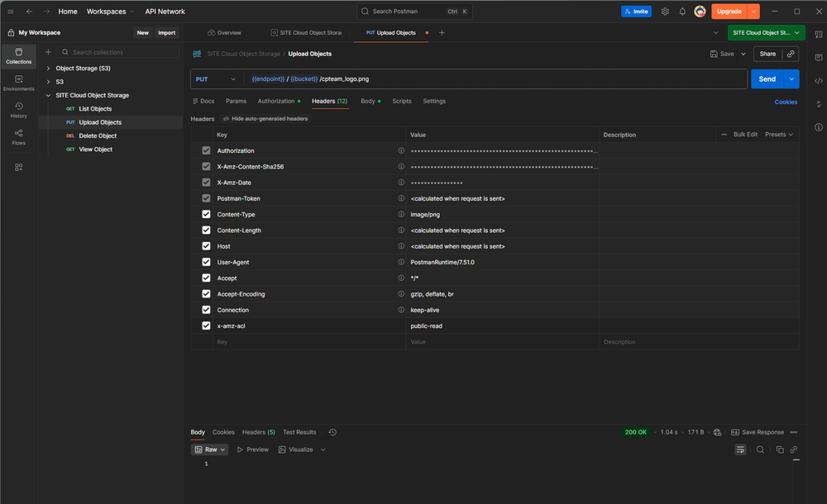Click the Invite button

(636, 11)
